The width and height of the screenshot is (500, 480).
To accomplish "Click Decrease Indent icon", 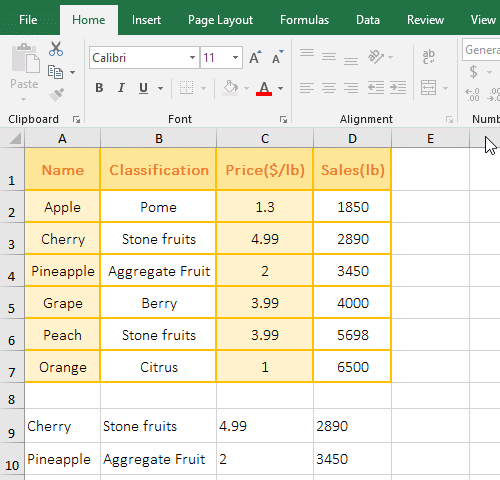I will (376, 88).
